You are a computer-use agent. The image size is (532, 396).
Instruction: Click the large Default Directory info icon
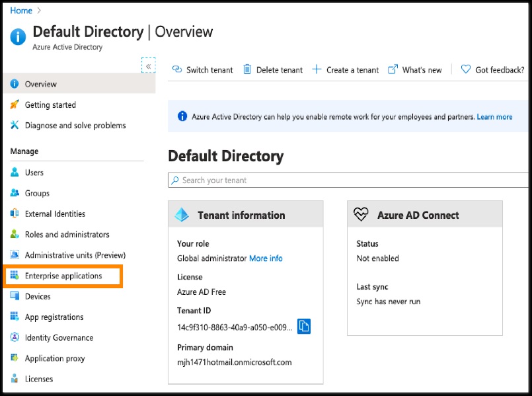click(x=18, y=36)
